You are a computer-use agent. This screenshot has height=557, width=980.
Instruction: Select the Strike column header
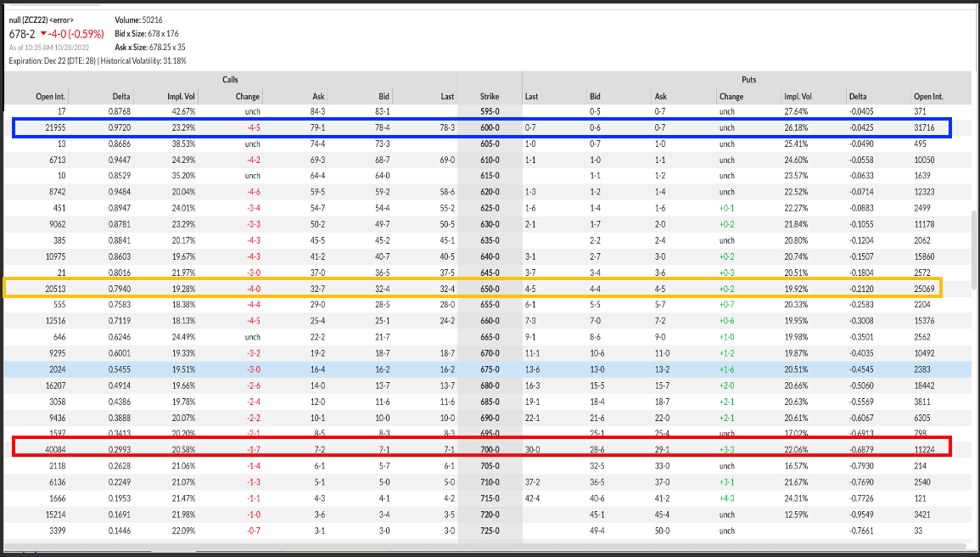[490, 96]
